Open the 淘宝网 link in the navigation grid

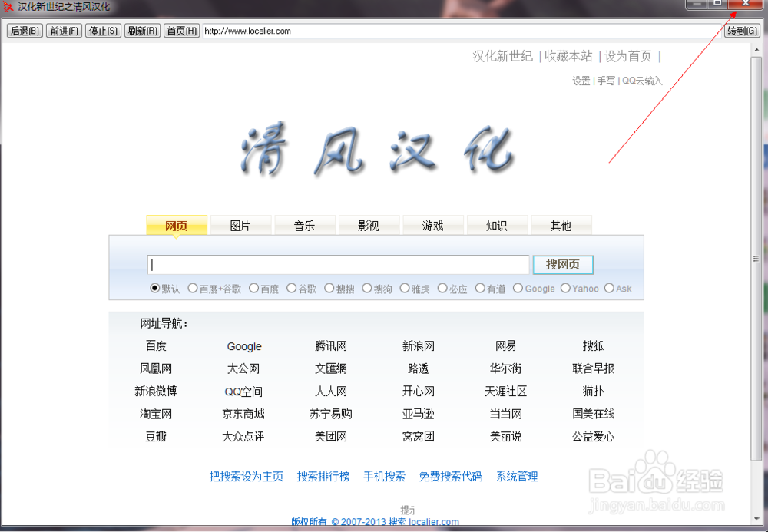155,414
